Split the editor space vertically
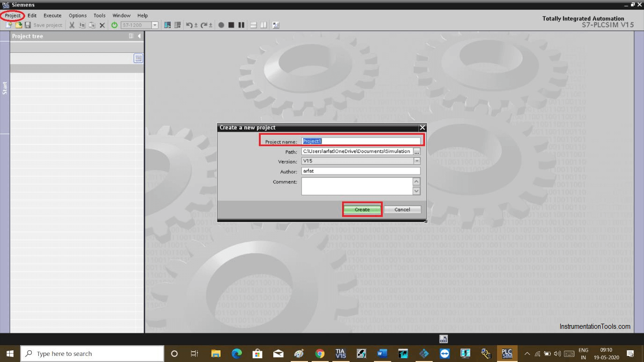Screen dimensions: 644x362 (x=264, y=25)
